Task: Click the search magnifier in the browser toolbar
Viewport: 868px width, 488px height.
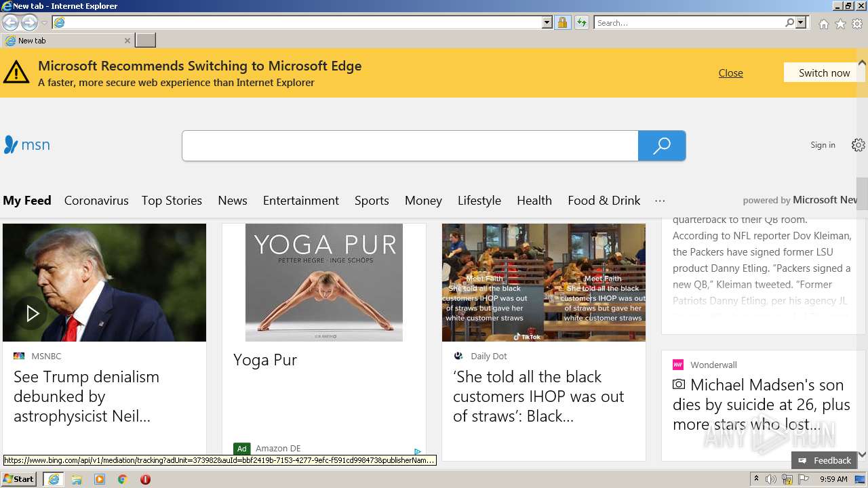Action: tap(789, 22)
